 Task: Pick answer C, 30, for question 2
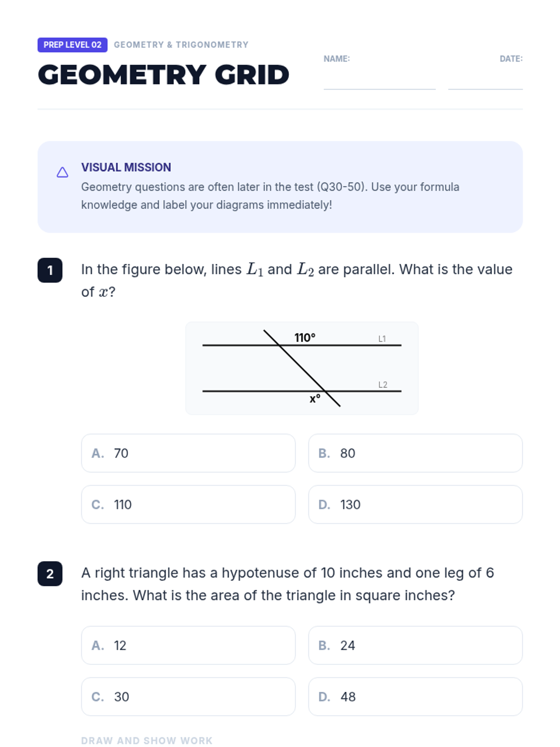188,697
